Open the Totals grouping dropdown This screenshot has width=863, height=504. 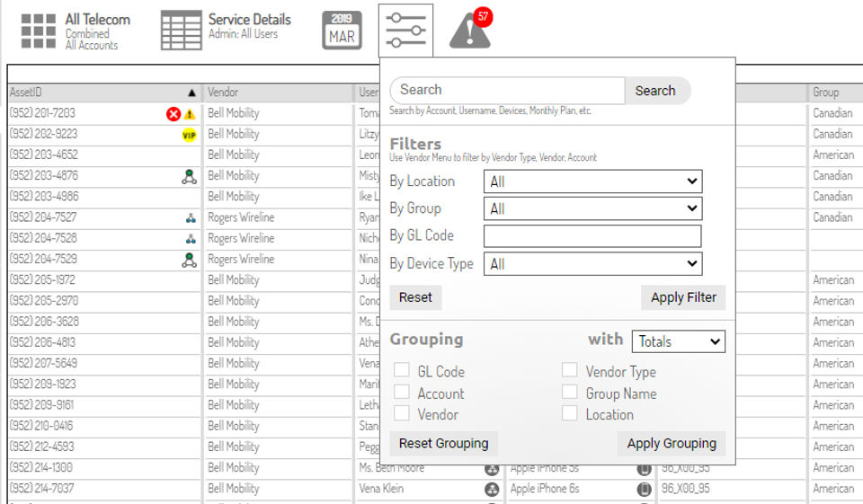click(x=678, y=341)
